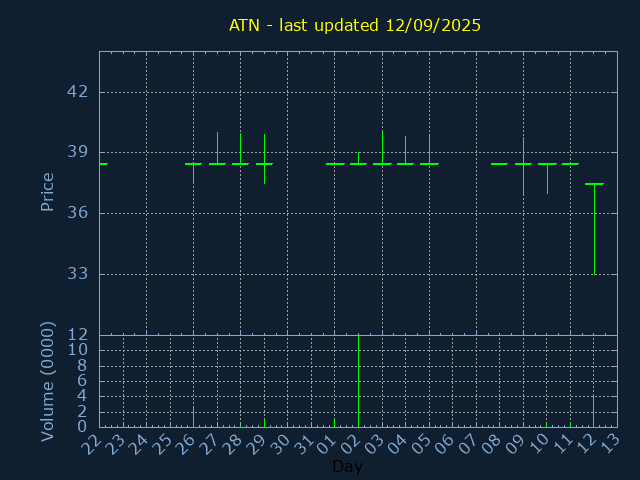
Task: Click price axis value 36
Action: tap(78, 213)
